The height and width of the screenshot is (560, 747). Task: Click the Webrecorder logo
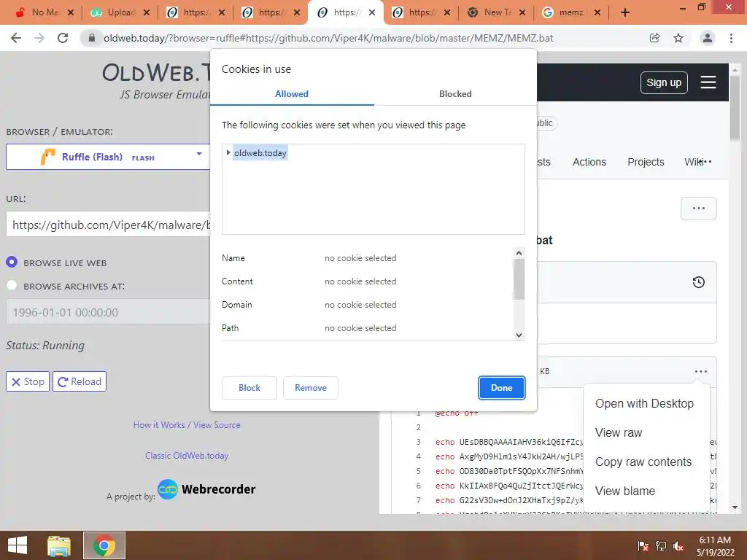(x=206, y=489)
